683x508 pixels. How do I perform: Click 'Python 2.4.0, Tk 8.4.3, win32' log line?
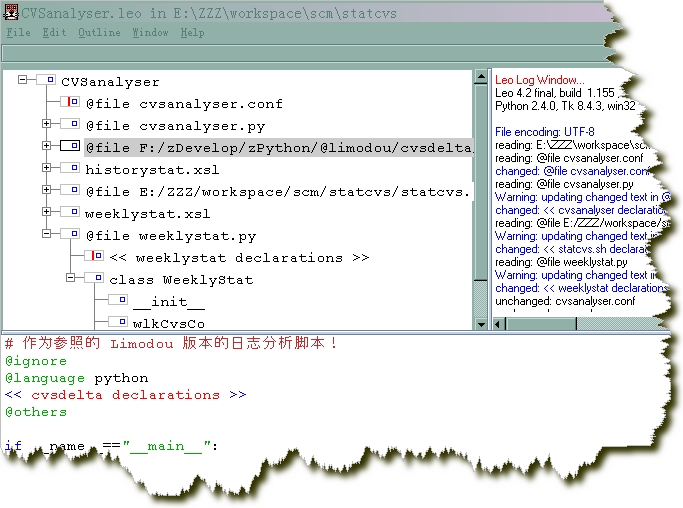(x=565, y=106)
